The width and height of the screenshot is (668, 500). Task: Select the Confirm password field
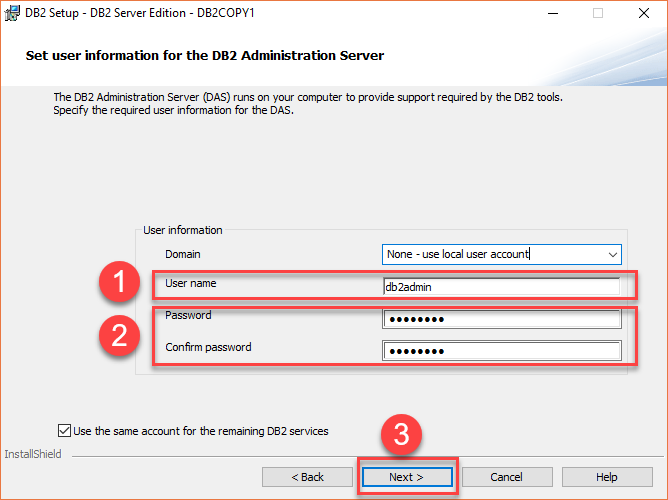coord(501,351)
